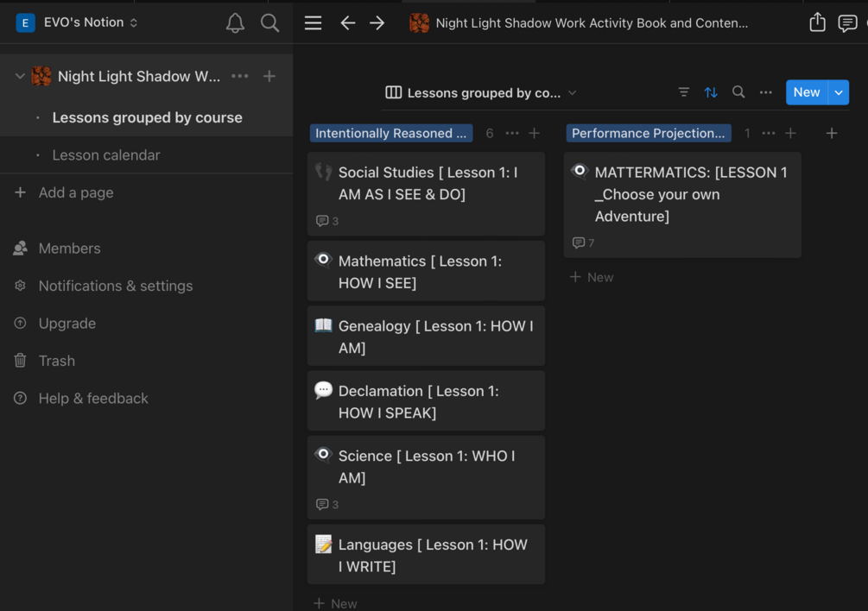868x611 pixels.
Task: Open the dropdown arrow beside the New button
Action: 839,92
